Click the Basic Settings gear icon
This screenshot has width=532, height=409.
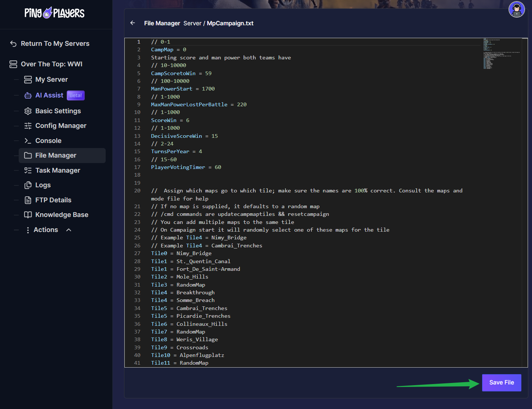point(28,111)
